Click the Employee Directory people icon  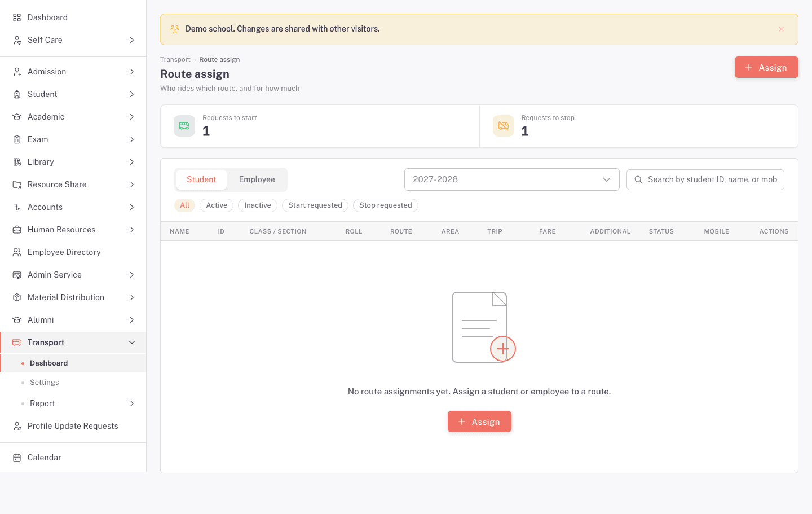coord(17,252)
